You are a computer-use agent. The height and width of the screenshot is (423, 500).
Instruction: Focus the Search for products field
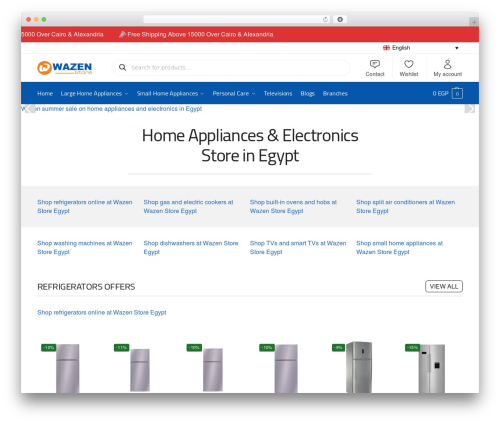(x=231, y=68)
